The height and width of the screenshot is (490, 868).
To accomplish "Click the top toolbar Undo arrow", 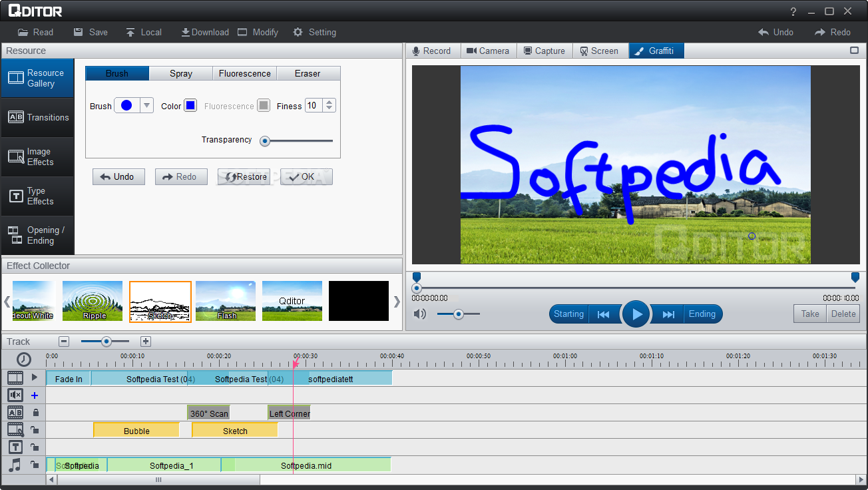I will point(775,32).
